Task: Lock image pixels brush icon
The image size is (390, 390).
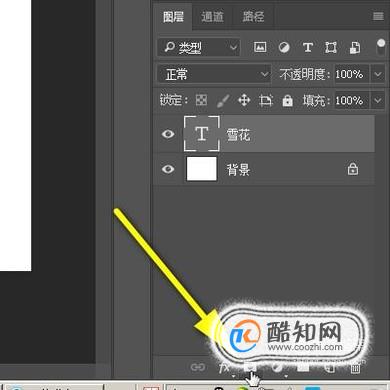Action: (x=223, y=100)
